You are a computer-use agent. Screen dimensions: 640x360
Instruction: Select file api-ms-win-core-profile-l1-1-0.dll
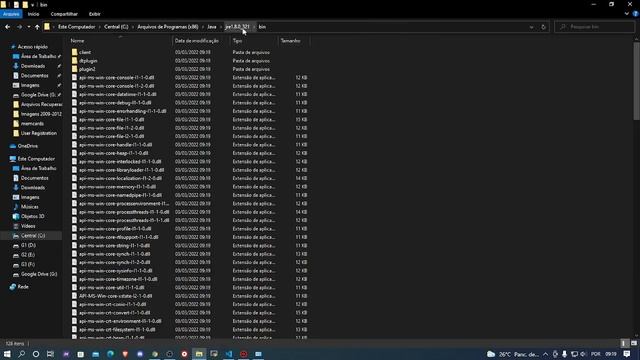[115, 229]
